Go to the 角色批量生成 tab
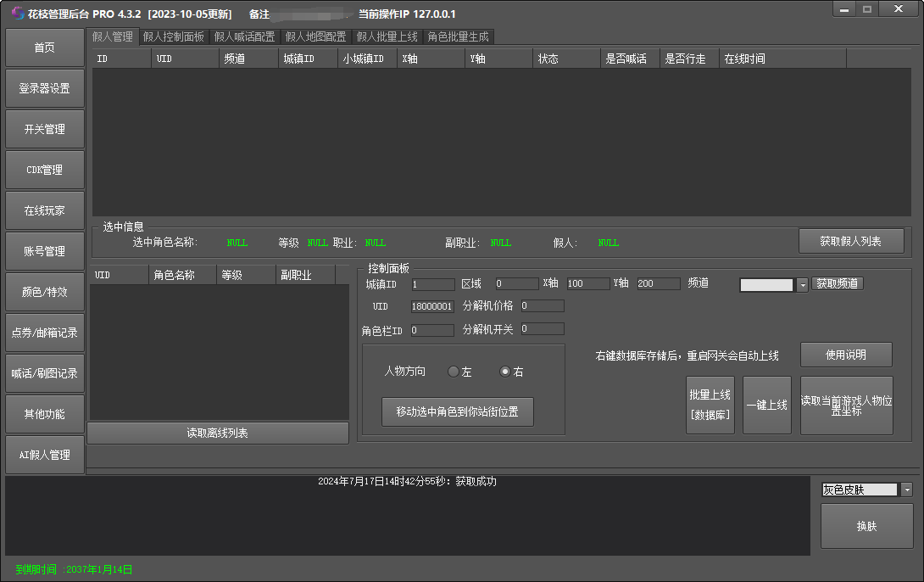This screenshot has width=924, height=582. click(x=458, y=36)
